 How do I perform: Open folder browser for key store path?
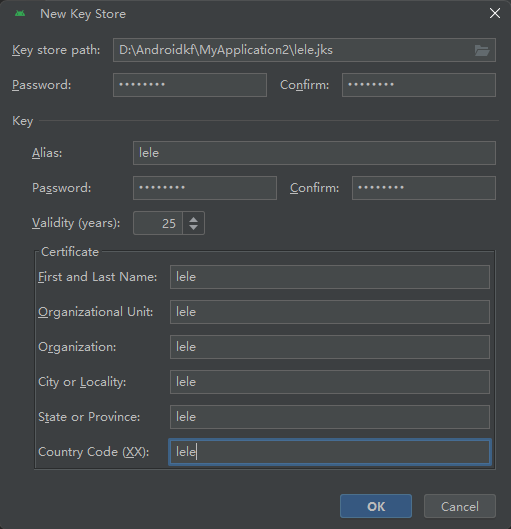482,51
